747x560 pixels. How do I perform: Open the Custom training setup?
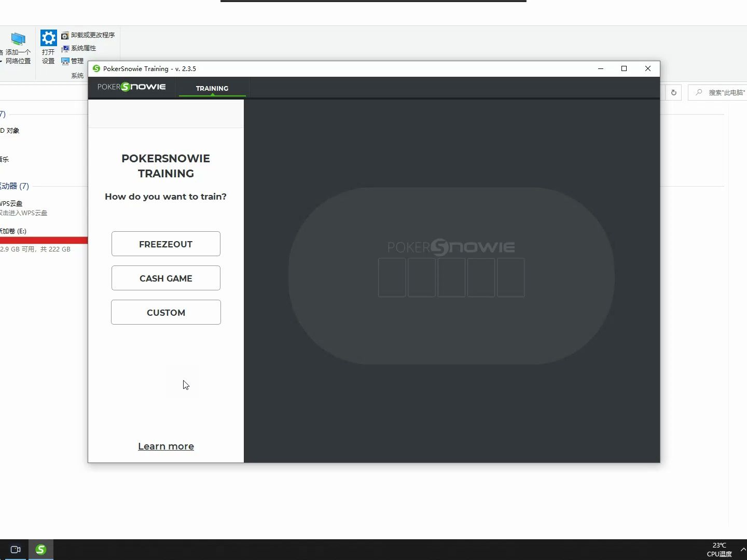166,312
